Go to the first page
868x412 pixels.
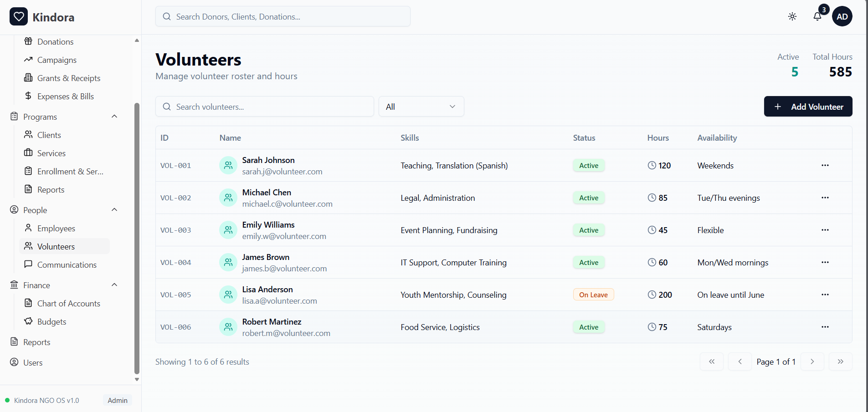pyautogui.click(x=712, y=361)
